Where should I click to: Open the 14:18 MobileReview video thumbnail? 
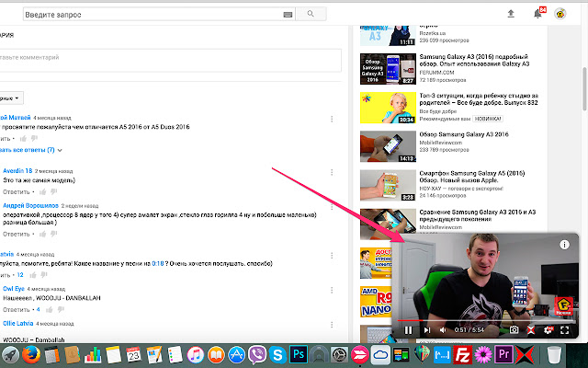click(x=388, y=146)
